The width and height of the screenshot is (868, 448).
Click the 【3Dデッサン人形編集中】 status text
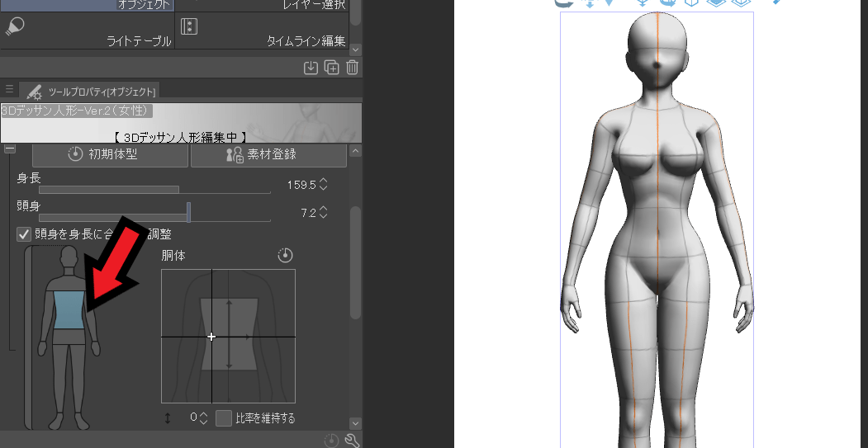tap(181, 137)
